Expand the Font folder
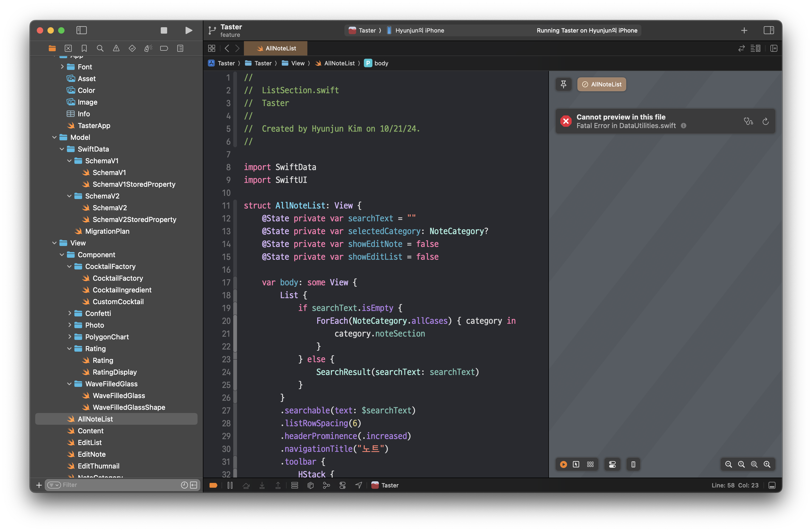 click(62, 67)
